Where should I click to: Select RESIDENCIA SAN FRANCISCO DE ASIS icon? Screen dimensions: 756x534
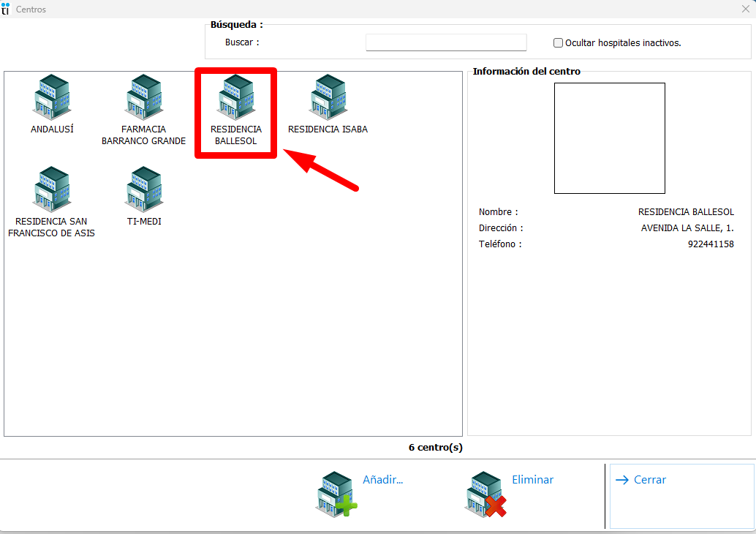click(x=51, y=189)
